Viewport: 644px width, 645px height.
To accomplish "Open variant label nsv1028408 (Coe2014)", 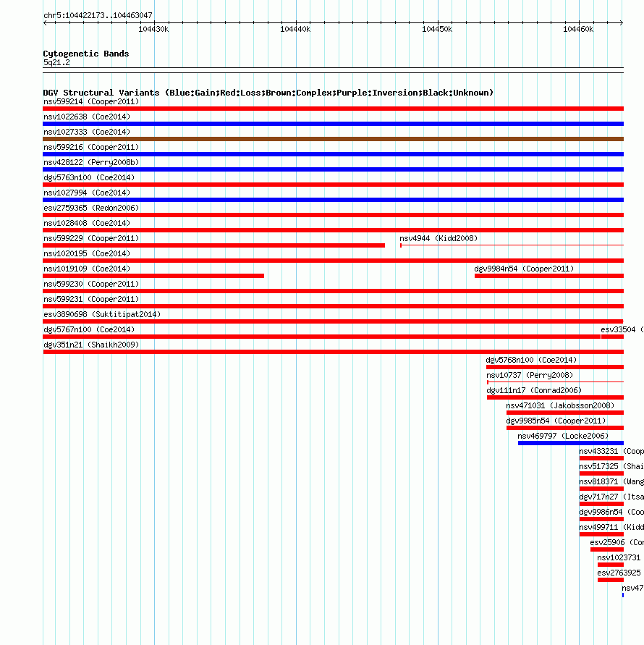I will coord(87,224).
